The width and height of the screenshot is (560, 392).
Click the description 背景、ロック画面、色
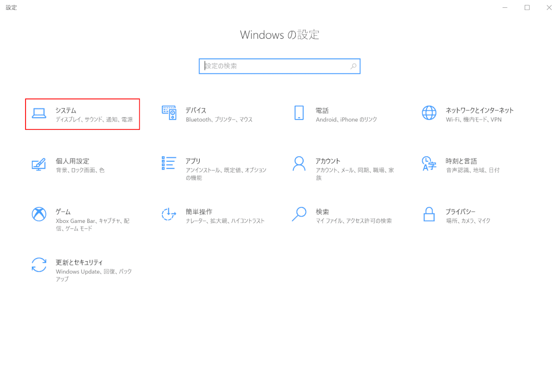pyautogui.click(x=80, y=171)
